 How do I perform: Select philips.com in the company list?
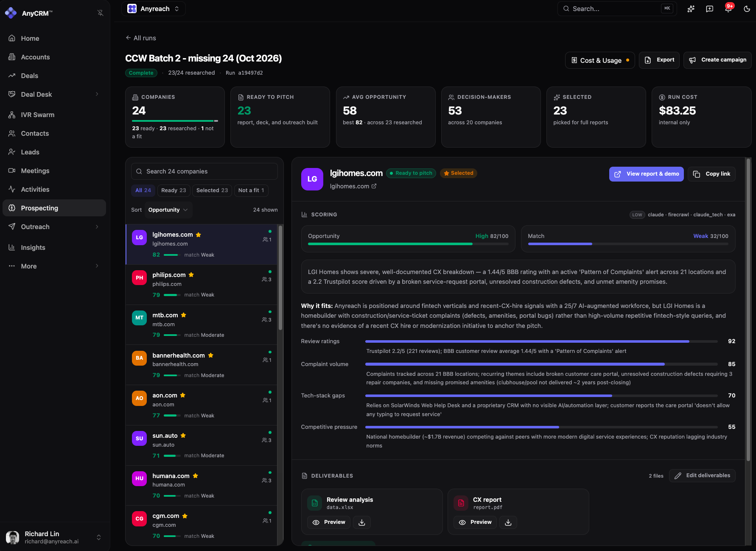(x=202, y=285)
